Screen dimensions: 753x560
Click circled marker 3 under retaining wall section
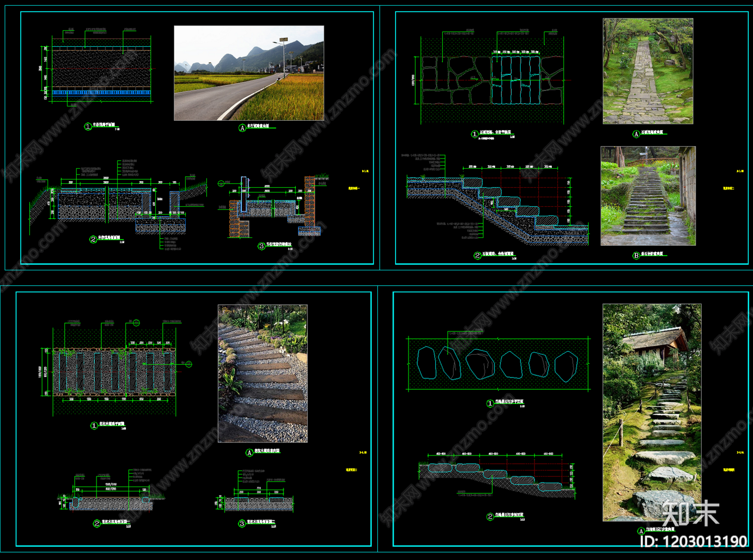point(261,246)
